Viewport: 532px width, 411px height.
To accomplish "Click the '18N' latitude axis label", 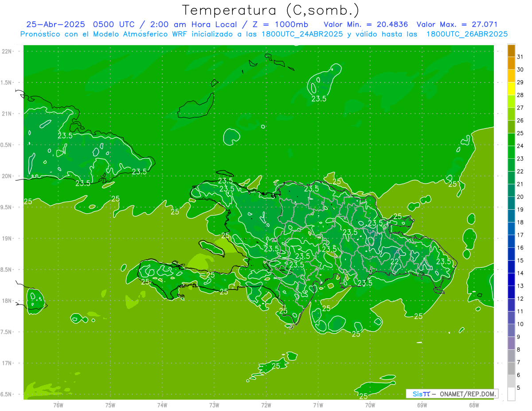I will click(x=7, y=301).
